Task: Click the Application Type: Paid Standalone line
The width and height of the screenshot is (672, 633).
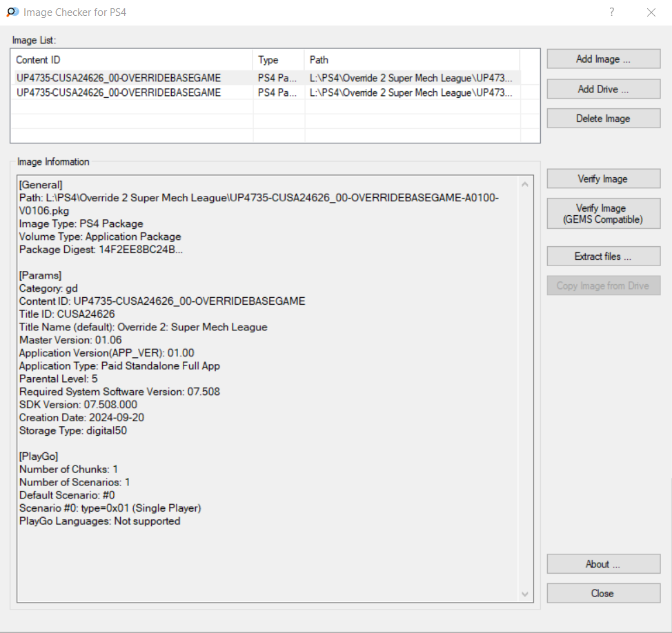Action: (119, 365)
